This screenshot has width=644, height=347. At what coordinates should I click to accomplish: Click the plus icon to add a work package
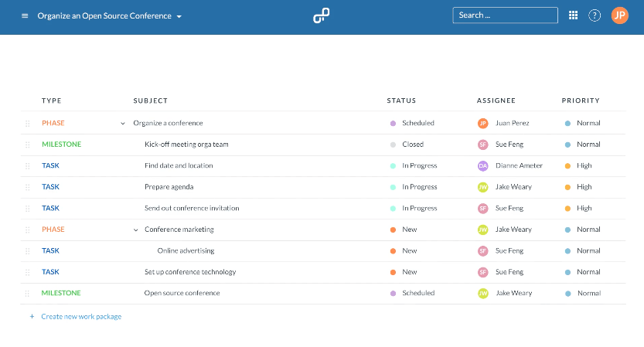point(32,316)
